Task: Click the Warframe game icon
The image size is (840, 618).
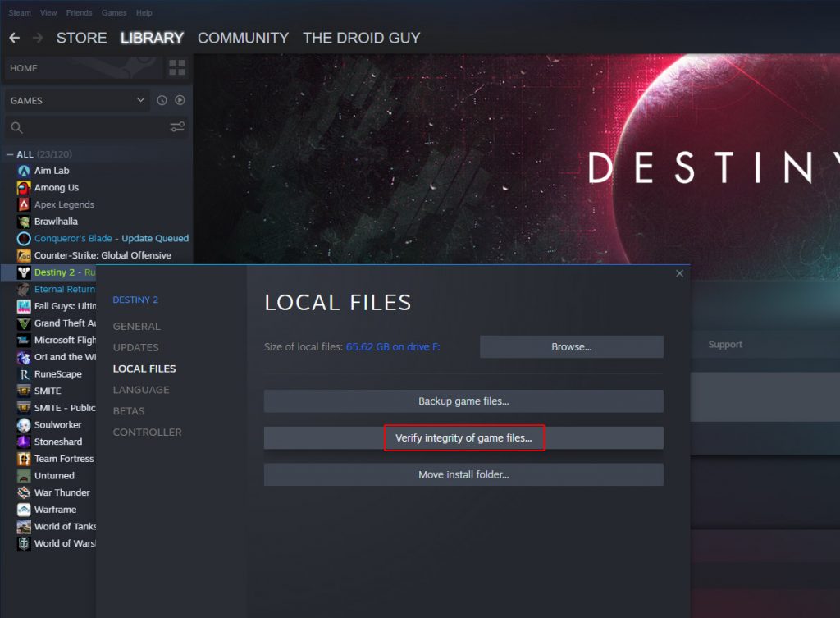Action: click(x=24, y=510)
